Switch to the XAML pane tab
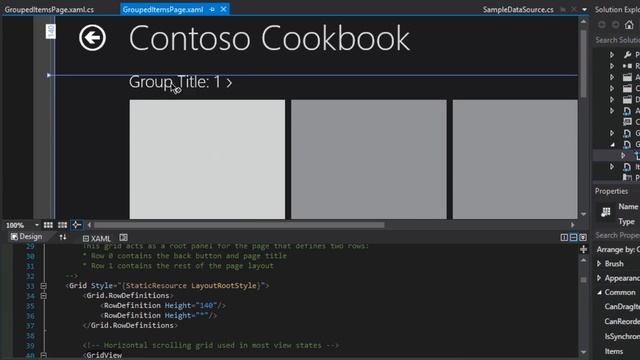 pyautogui.click(x=96, y=238)
